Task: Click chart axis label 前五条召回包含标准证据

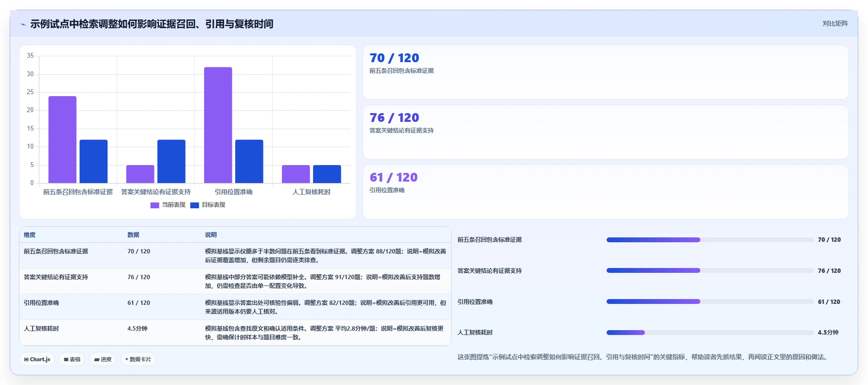Action: coord(78,192)
